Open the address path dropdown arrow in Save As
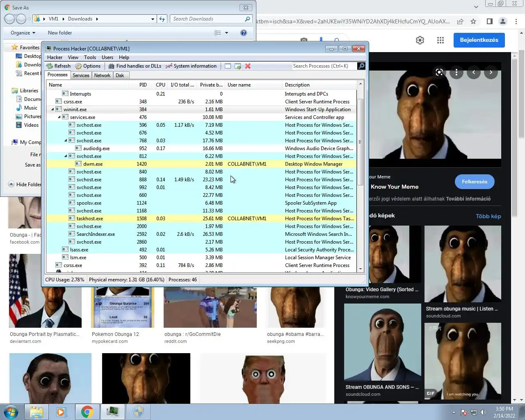Image resolution: width=525 pixels, height=420 pixels. click(153, 19)
